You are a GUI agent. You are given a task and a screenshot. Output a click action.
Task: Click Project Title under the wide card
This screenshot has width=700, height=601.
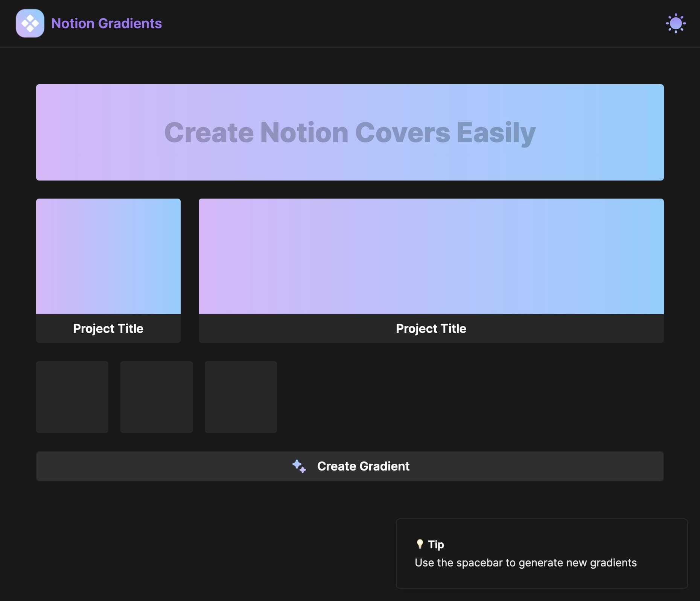[x=431, y=328]
